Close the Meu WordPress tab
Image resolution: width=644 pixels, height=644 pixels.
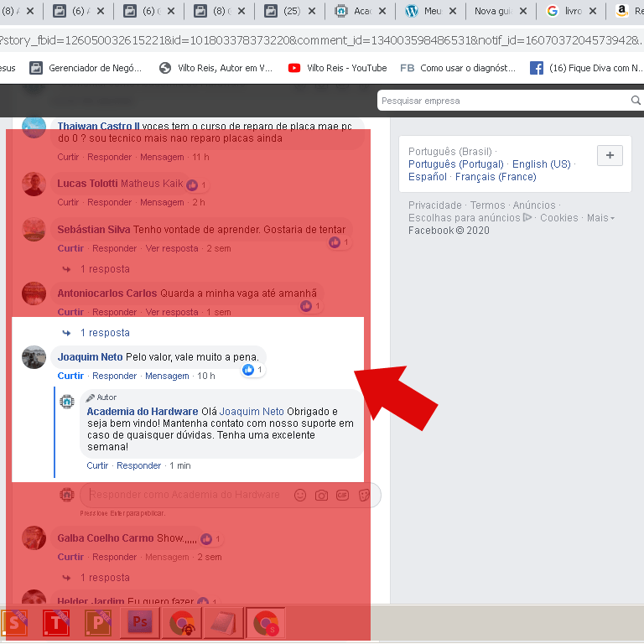(x=453, y=11)
